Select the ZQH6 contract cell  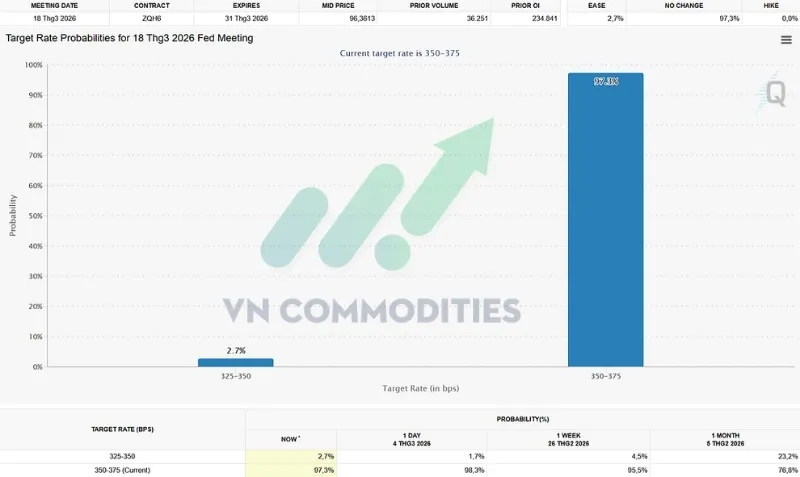[151, 18]
